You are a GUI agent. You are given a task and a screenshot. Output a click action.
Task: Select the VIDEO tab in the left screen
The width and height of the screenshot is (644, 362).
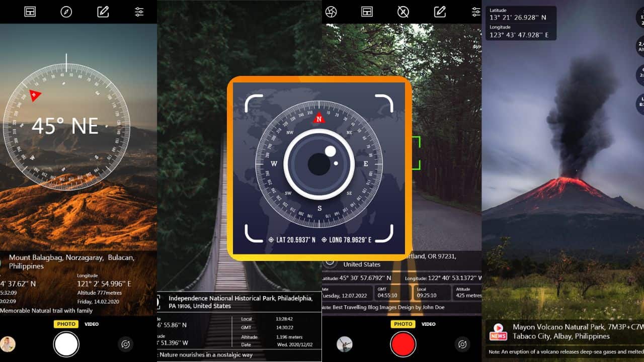pyautogui.click(x=92, y=324)
